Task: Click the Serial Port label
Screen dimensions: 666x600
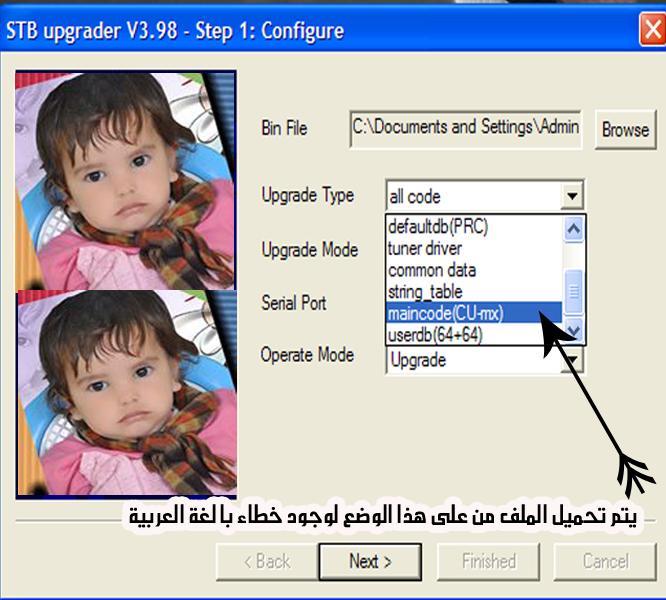Action: coord(294,303)
